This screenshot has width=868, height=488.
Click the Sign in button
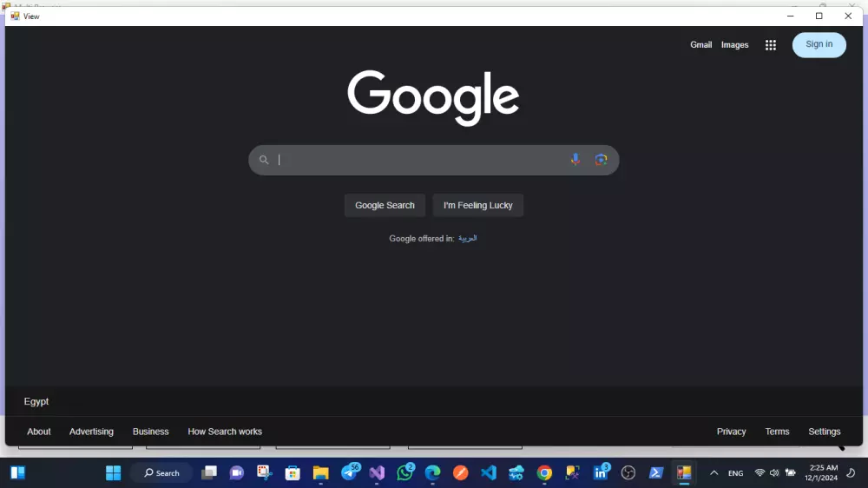819,44
